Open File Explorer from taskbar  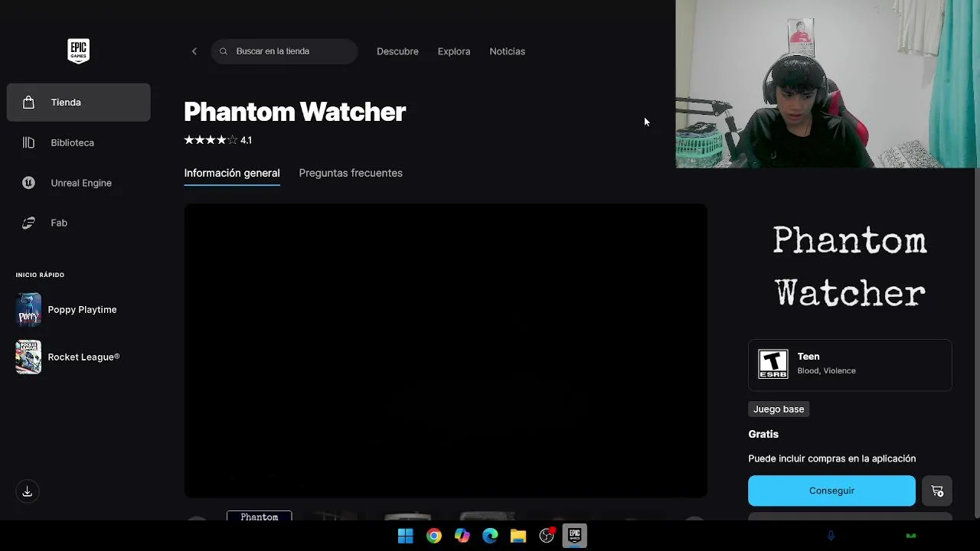[518, 536]
